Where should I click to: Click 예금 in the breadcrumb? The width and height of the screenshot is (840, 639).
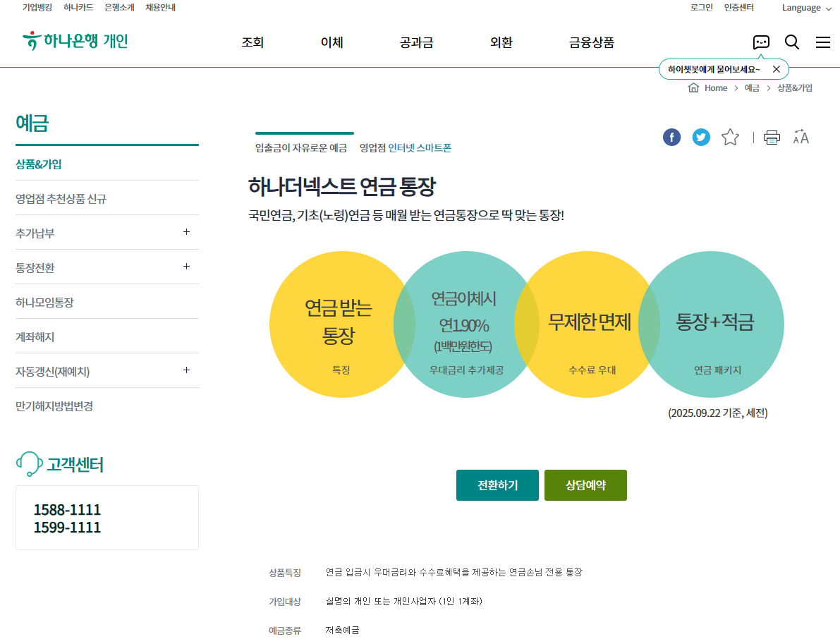752,88
